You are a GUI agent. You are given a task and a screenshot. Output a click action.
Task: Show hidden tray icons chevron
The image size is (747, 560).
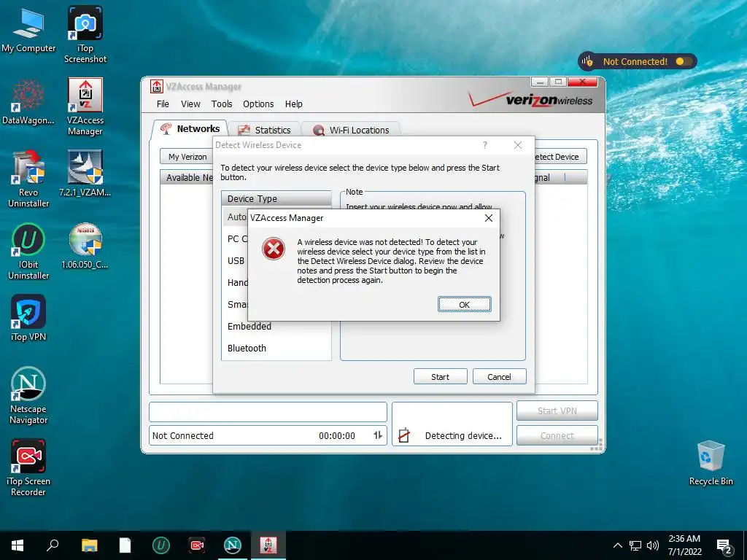click(x=617, y=545)
